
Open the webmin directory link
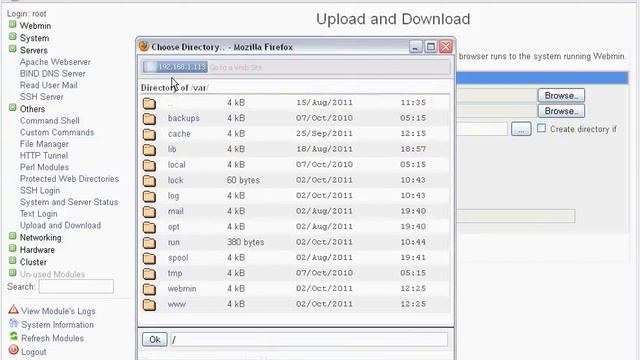click(182, 289)
